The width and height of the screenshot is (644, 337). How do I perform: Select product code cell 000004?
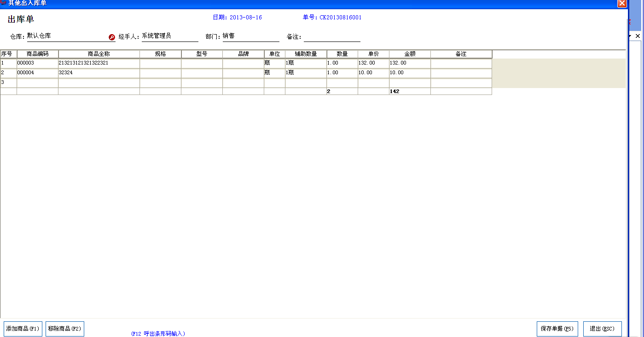coord(37,73)
